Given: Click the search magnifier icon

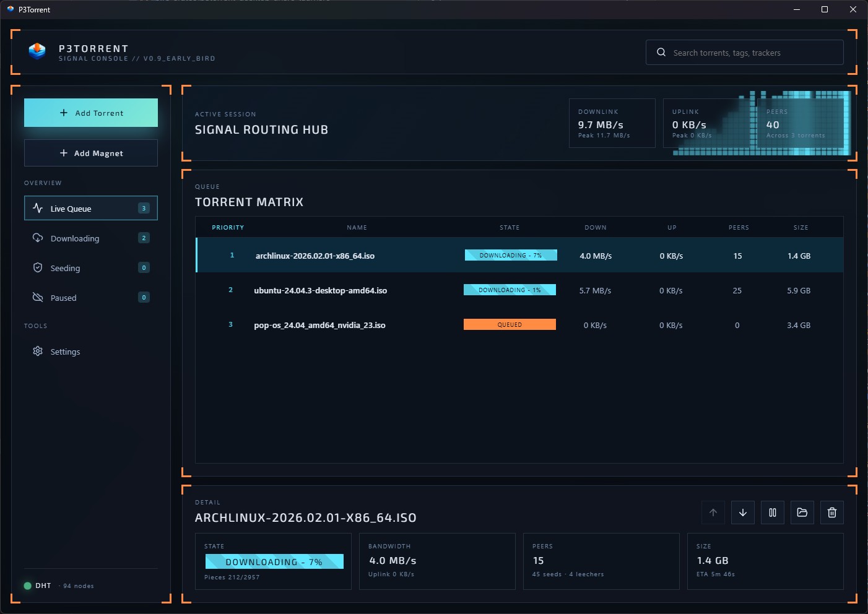Looking at the screenshot, I should coord(661,52).
